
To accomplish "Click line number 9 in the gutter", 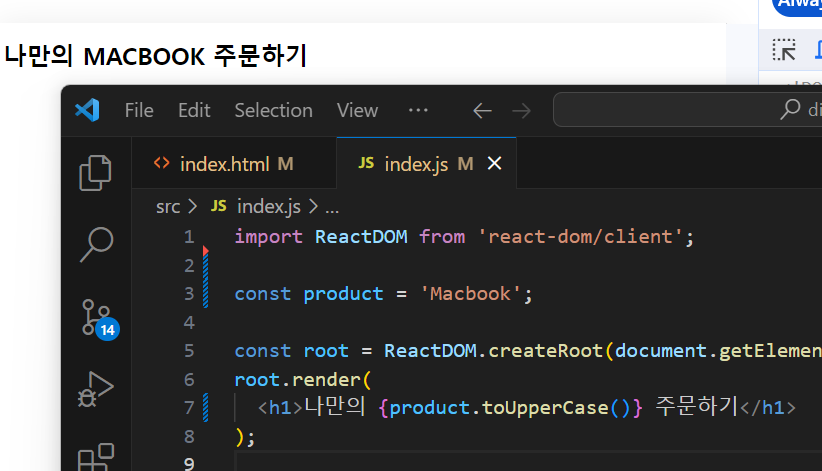I will click(189, 464).
